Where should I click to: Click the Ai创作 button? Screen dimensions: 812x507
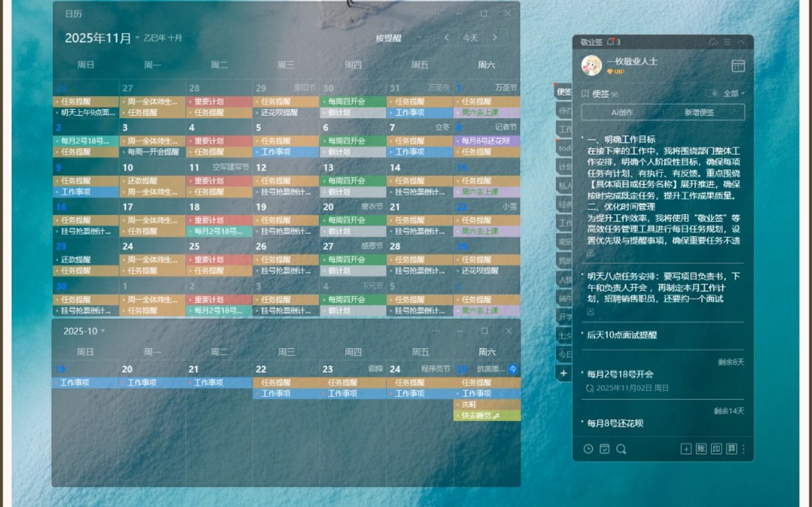click(622, 112)
